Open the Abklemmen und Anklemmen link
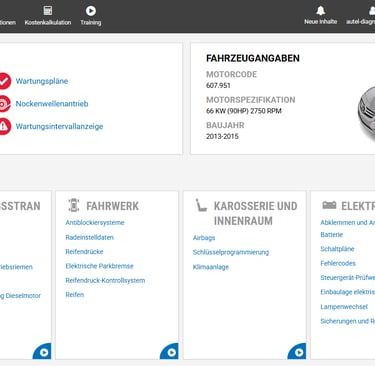 (348, 223)
